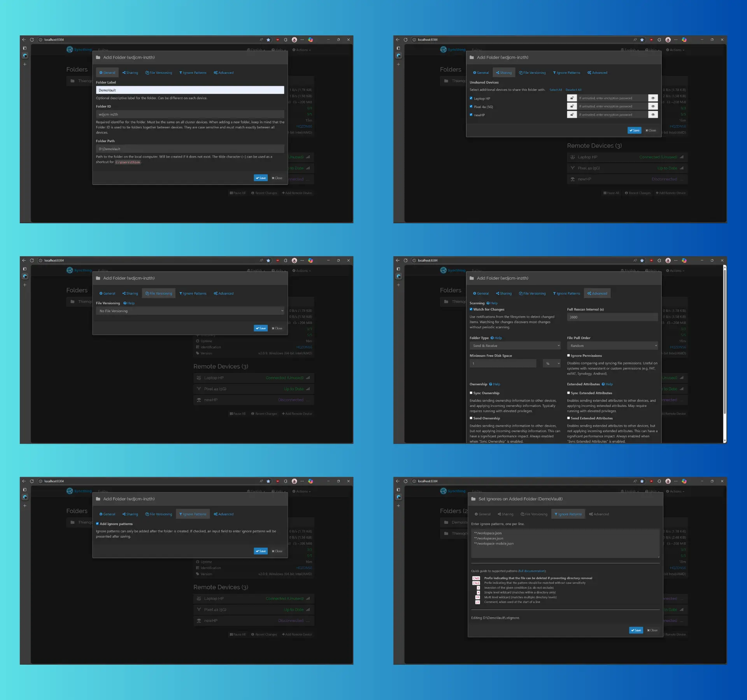747x700 pixels.
Task: Click Deselect All link for unshared devices
Action: coord(573,90)
